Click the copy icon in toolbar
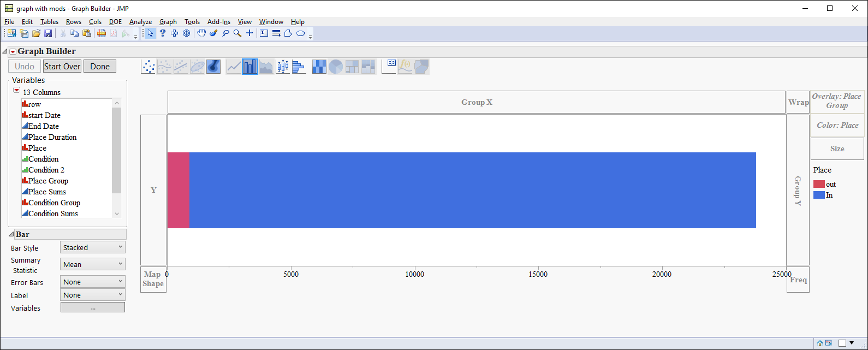This screenshot has height=350, width=868. click(x=75, y=33)
